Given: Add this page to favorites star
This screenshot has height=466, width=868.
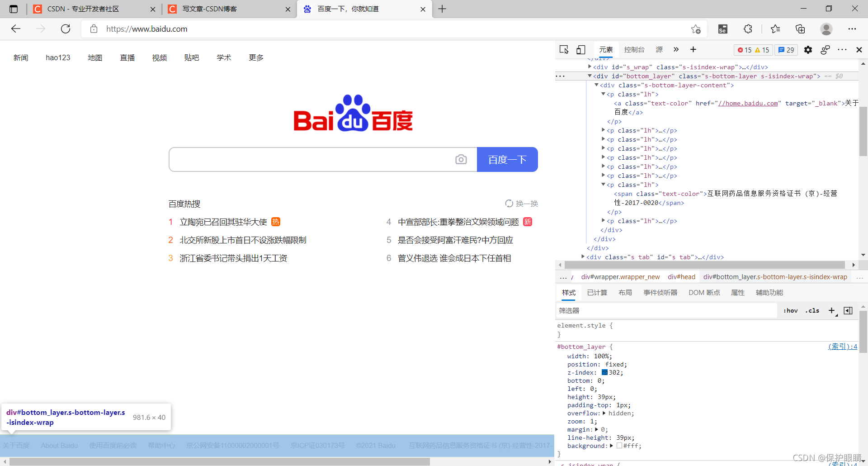Looking at the screenshot, I should [x=696, y=29].
